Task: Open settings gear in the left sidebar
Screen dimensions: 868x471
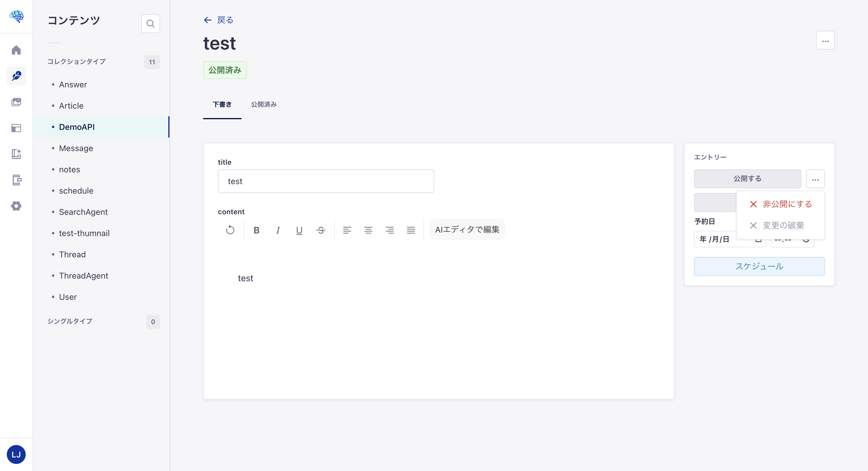Action: pyautogui.click(x=16, y=206)
